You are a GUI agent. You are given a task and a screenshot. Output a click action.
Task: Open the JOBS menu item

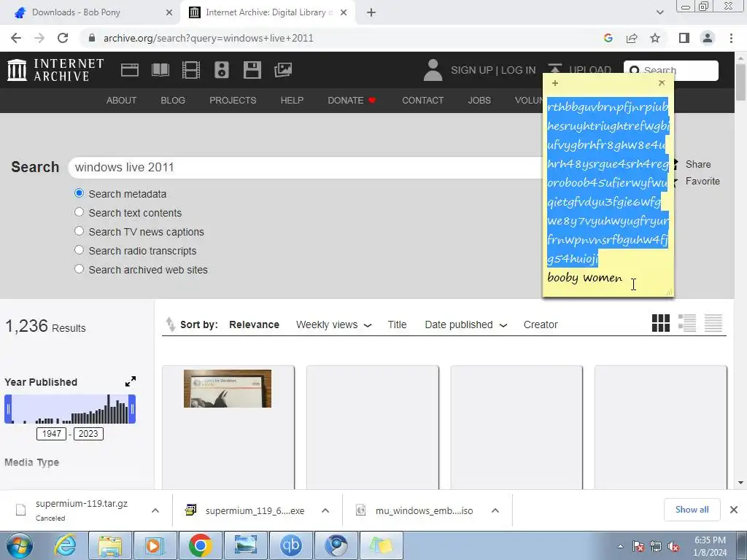pos(479,101)
